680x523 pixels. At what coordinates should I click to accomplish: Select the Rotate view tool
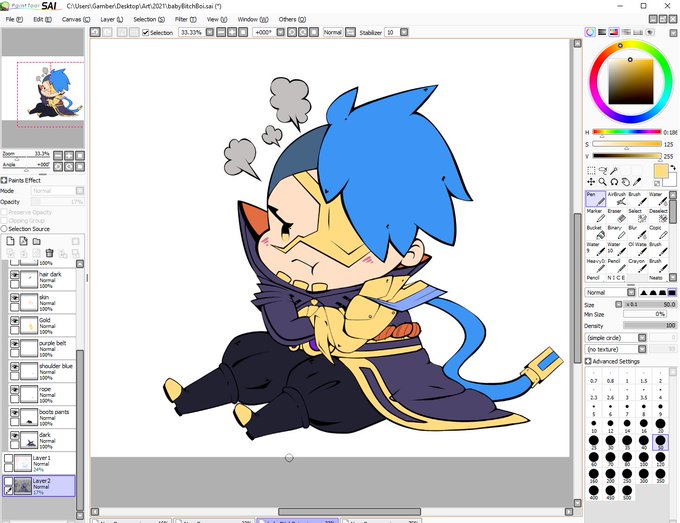(x=614, y=182)
